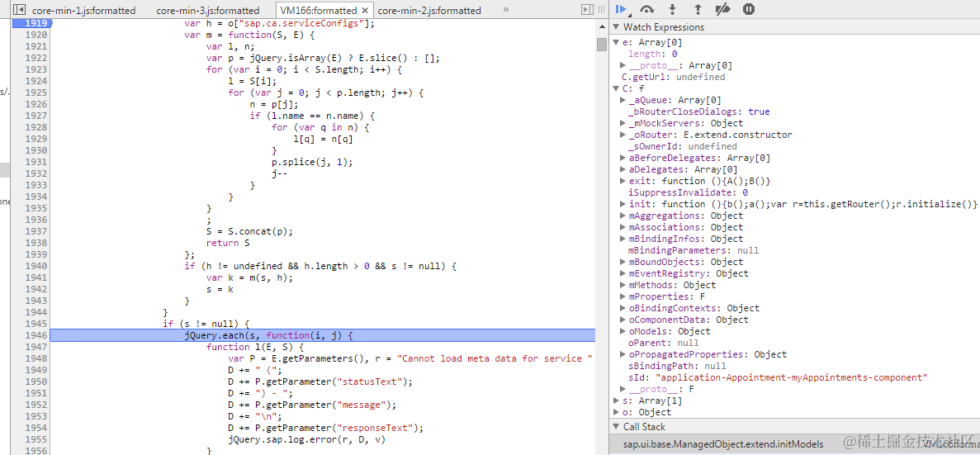Switch to core-min-3.js:formatted tab
Screen dimensions: 980x455
coord(207,11)
